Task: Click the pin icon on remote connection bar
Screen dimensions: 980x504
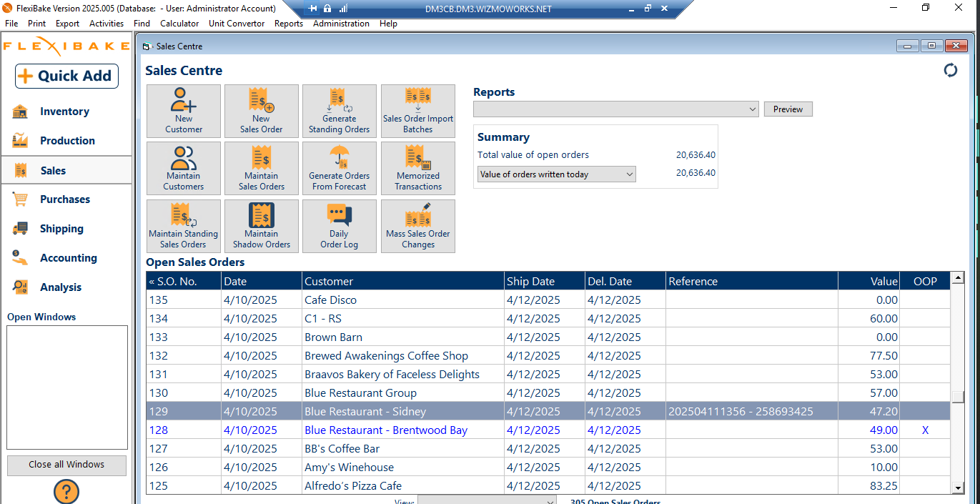Action: coord(312,9)
